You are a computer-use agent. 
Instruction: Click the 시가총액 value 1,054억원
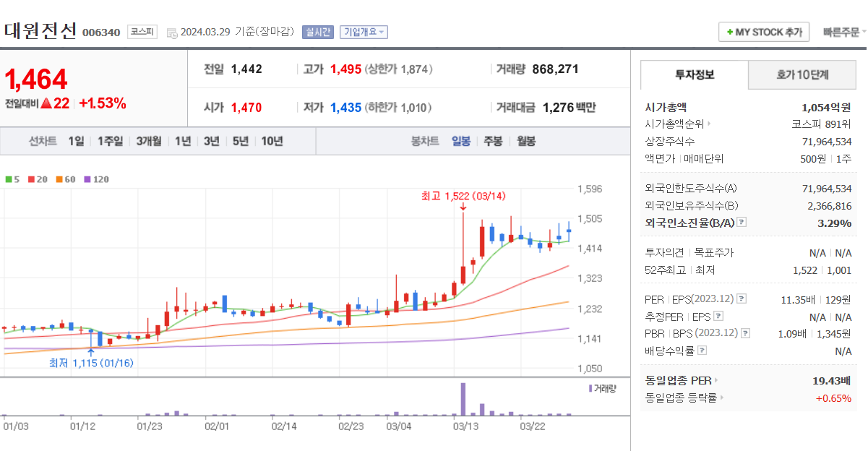[826, 107]
